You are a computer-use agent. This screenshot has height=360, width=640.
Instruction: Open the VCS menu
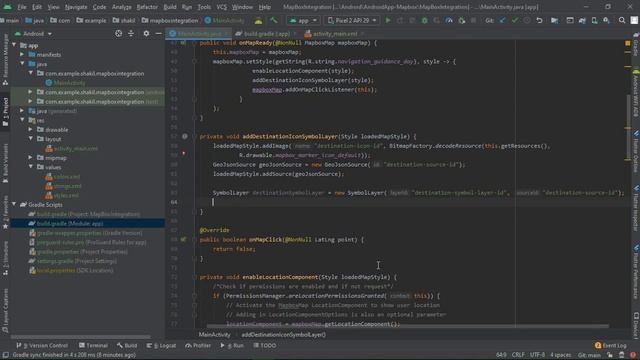(222, 7)
